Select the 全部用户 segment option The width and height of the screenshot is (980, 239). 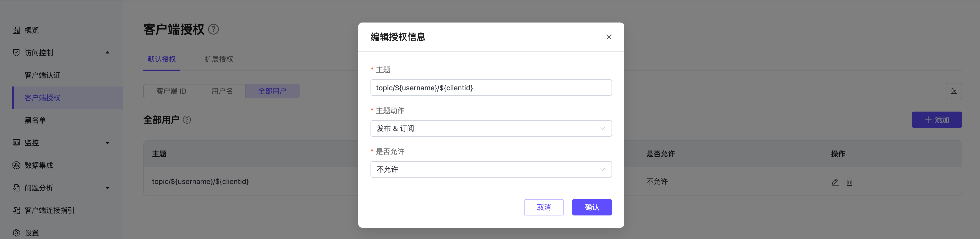coord(272,91)
